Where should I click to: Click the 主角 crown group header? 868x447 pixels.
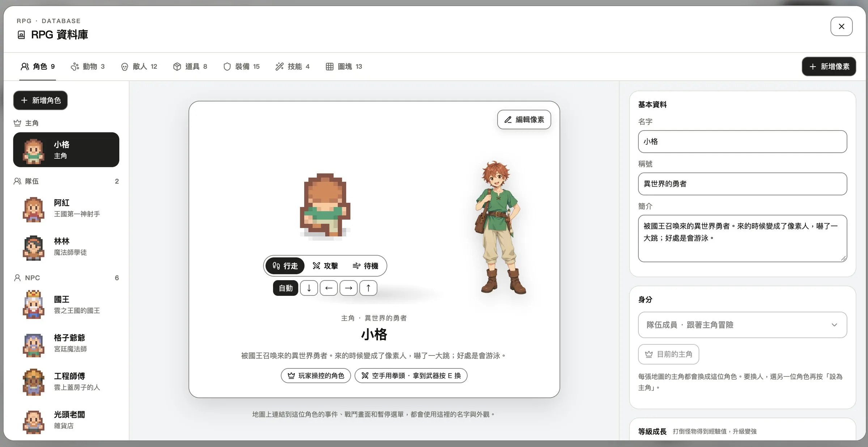tap(26, 123)
